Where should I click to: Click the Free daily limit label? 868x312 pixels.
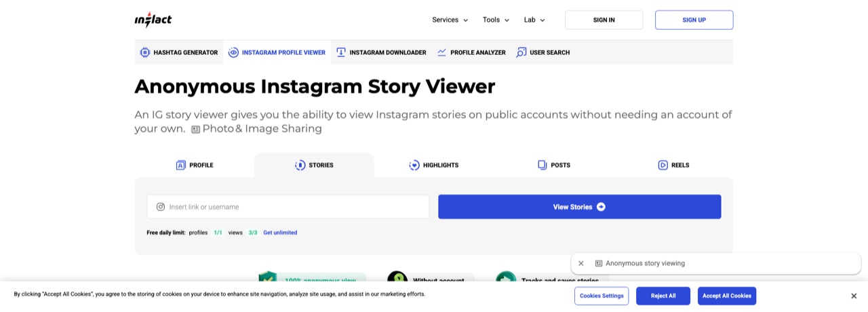[166, 233]
